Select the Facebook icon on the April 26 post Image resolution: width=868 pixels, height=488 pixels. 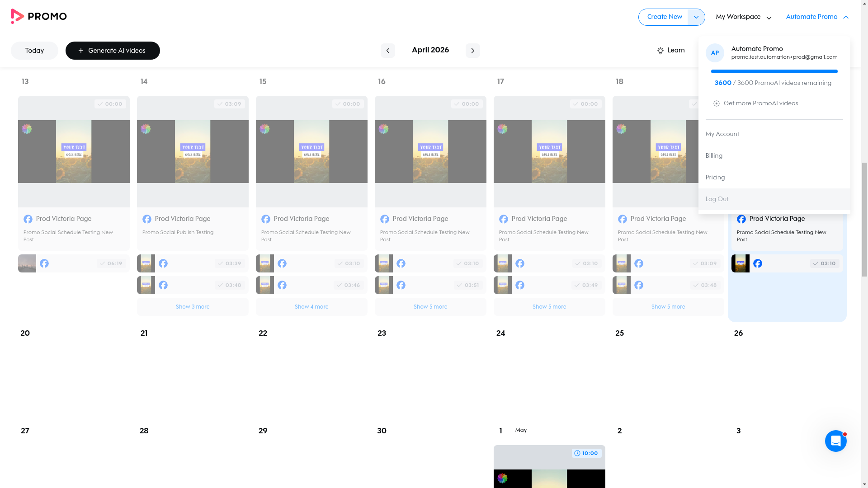pos(742,219)
